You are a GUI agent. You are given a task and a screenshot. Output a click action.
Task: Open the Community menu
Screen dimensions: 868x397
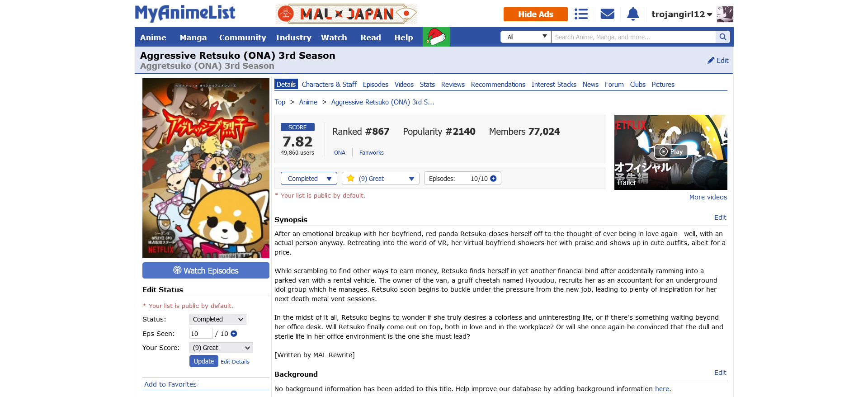click(x=242, y=38)
